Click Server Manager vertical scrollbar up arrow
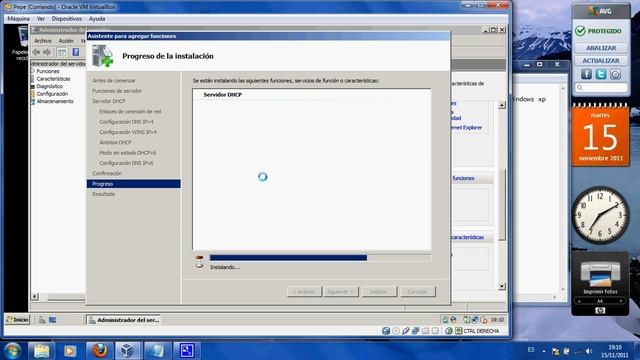 click(502, 105)
